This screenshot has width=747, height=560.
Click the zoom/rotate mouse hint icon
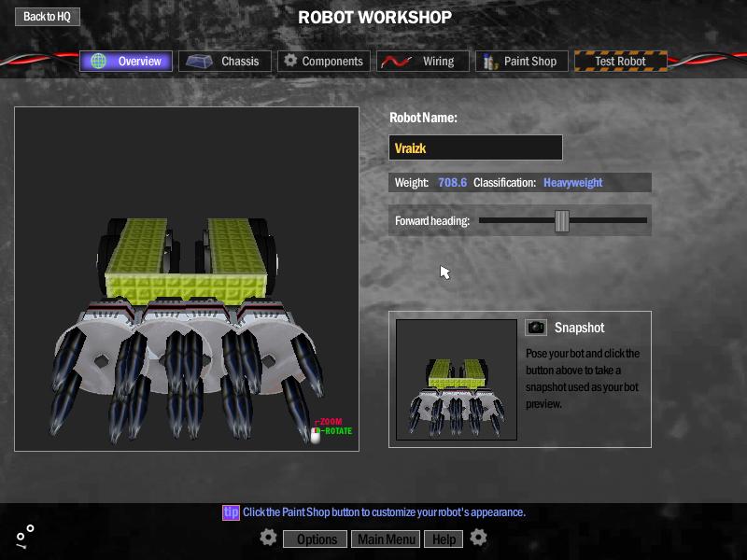[x=316, y=434]
